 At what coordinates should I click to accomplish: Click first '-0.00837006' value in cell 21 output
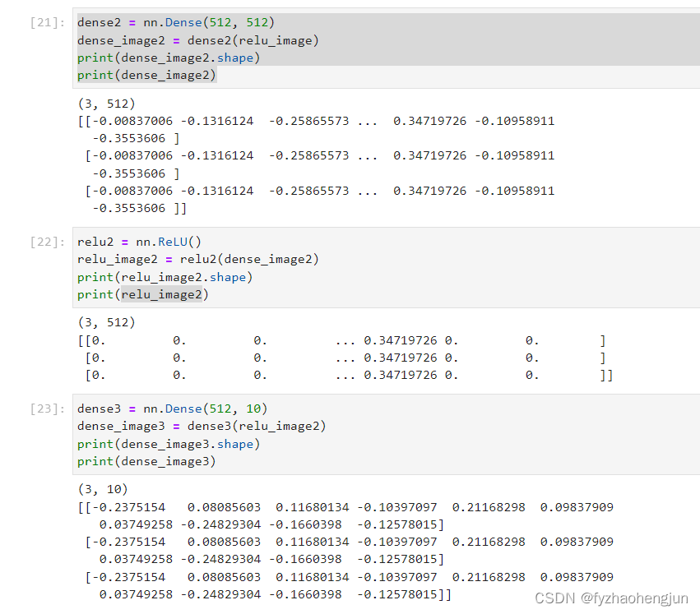tap(132, 121)
